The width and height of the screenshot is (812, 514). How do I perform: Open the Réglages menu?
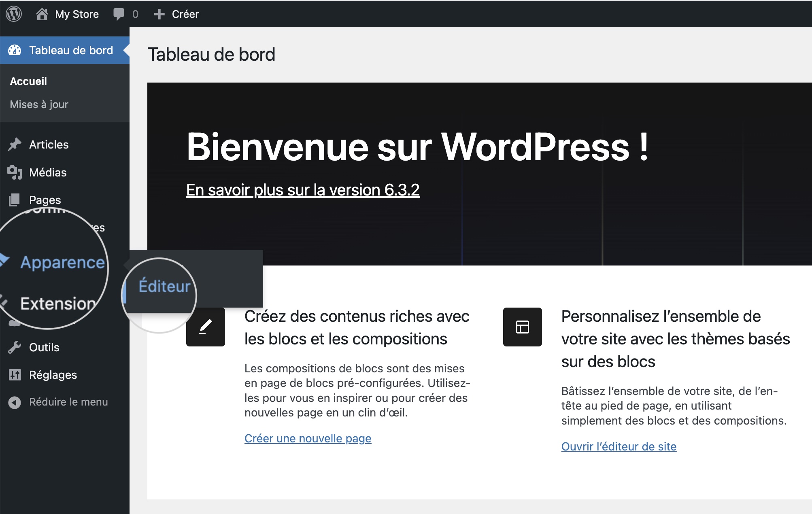click(x=53, y=375)
